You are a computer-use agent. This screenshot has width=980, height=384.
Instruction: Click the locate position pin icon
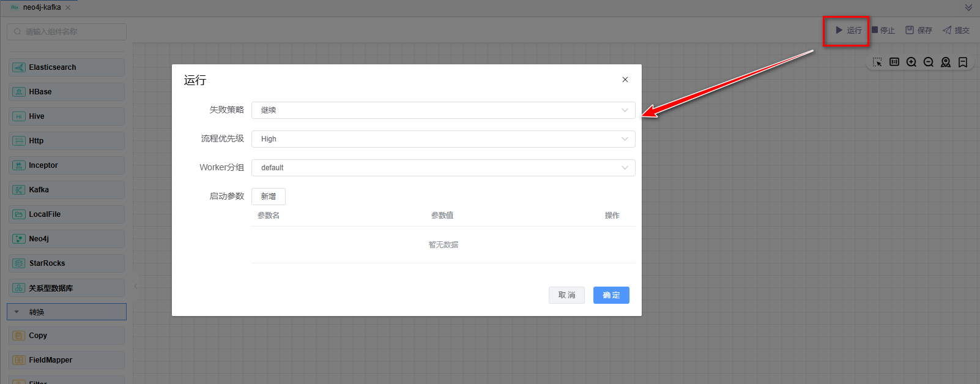946,62
